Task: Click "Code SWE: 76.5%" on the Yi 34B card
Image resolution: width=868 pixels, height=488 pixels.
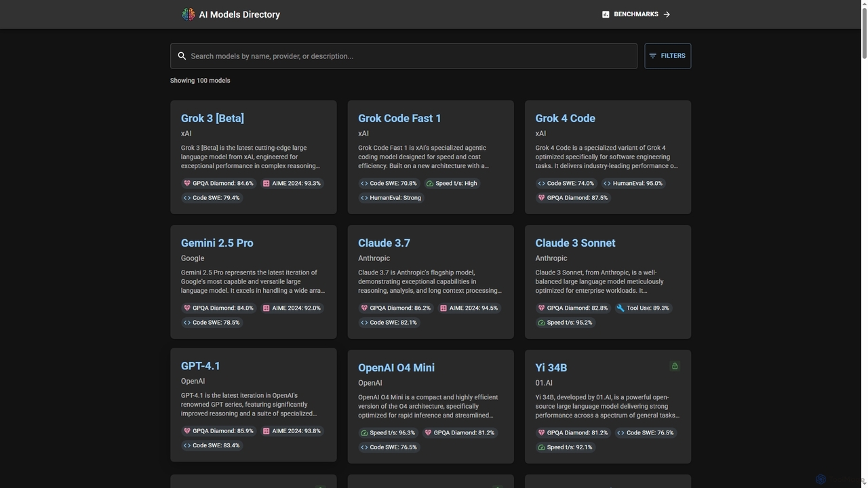Action: click(x=646, y=433)
